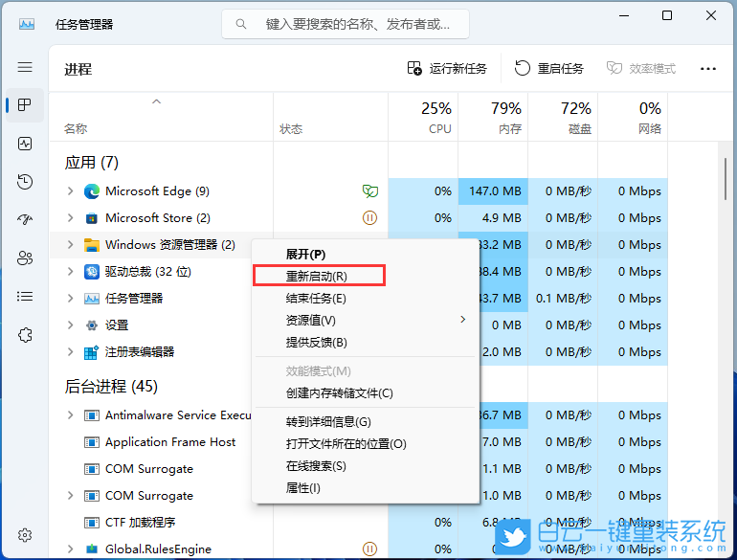
Task: Open the Users page sidebar icon
Action: tap(25, 258)
